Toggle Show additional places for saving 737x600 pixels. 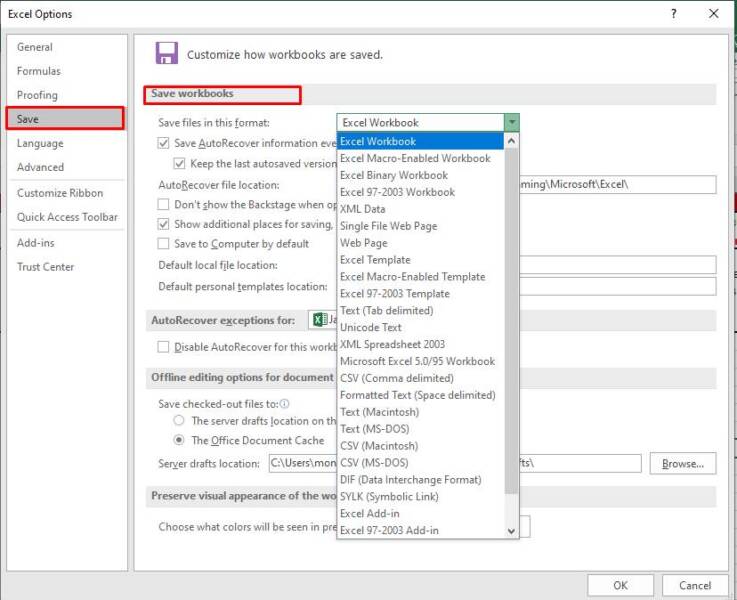pos(163,224)
